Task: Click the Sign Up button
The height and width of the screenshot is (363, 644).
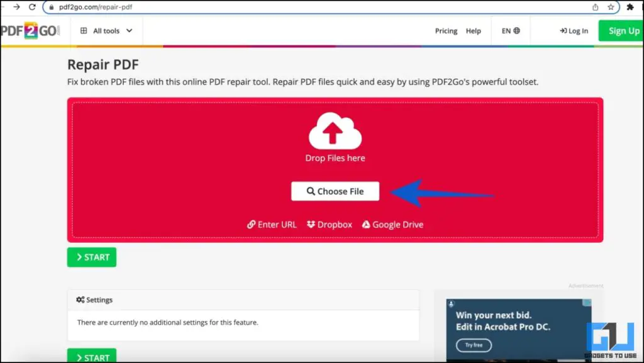Action: (x=621, y=31)
